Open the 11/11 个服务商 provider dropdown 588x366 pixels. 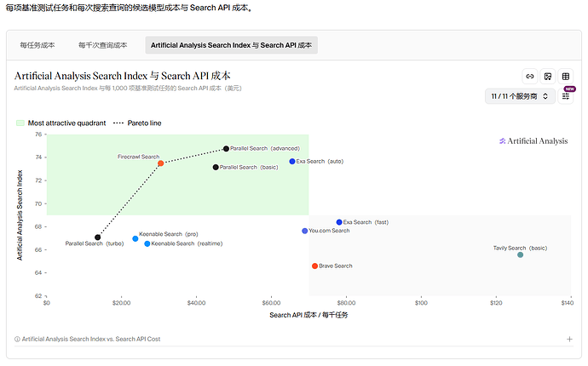point(520,96)
